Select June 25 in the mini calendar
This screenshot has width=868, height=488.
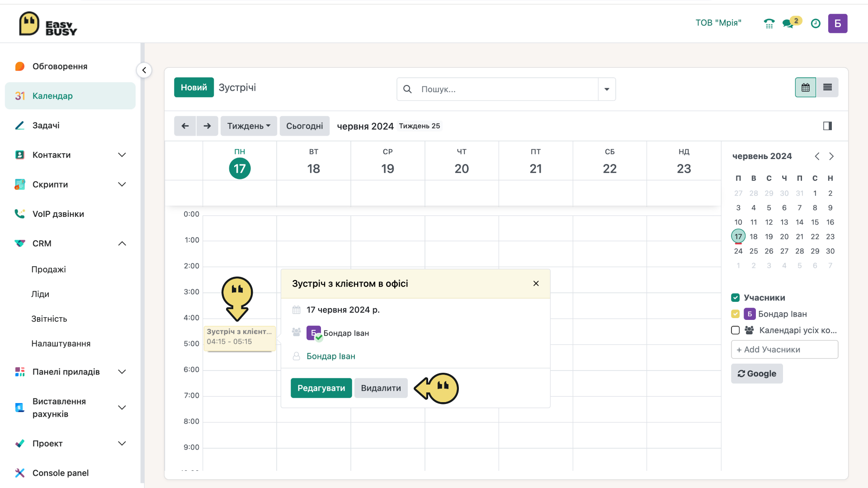754,251
